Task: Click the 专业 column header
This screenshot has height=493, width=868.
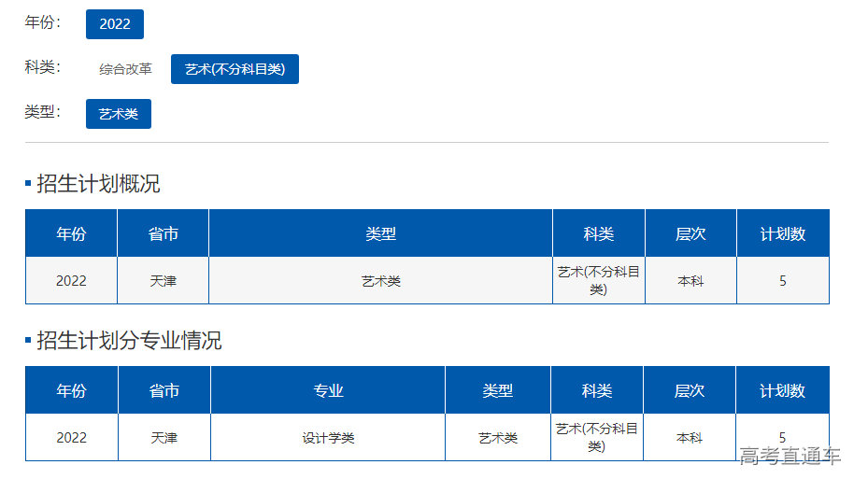Action: tap(328, 390)
